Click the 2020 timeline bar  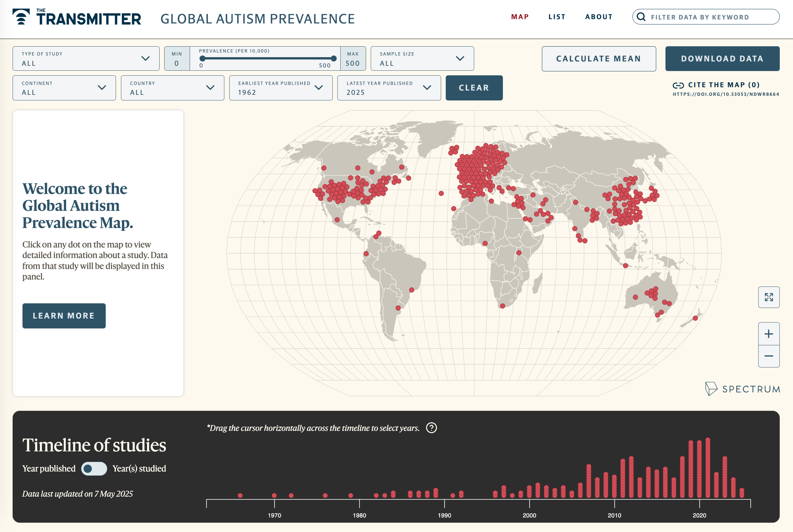coord(699,469)
